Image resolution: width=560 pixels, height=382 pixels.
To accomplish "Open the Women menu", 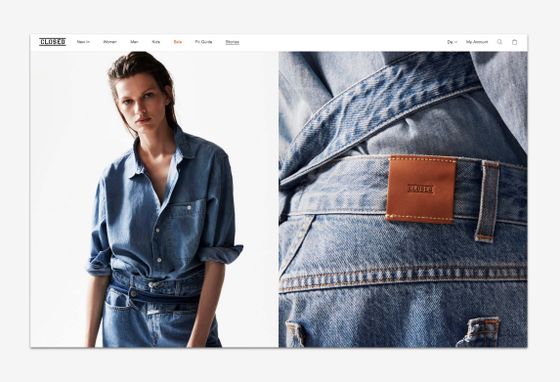I will (x=110, y=42).
